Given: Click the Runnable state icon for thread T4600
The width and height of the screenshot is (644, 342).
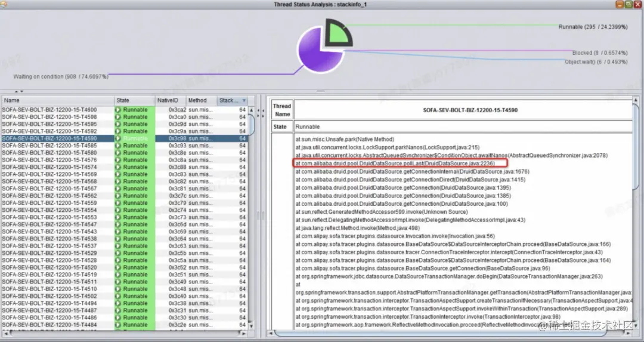Looking at the screenshot, I should [x=118, y=110].
